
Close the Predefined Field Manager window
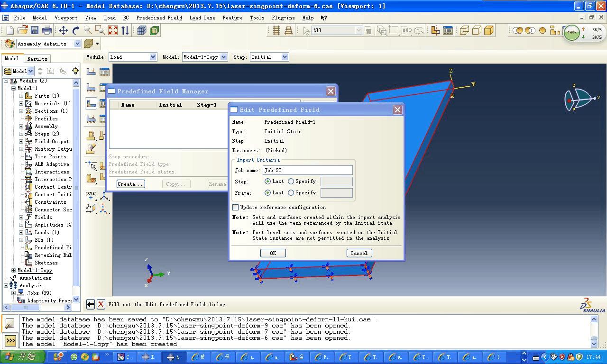[x=331, y=91]
